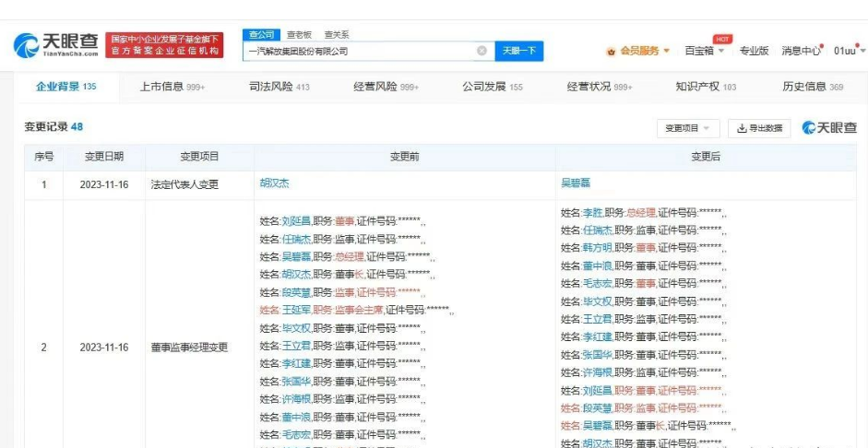
Task: Open the 消息中心 message center
Action: pyautogui.click(x=801, y=51)
